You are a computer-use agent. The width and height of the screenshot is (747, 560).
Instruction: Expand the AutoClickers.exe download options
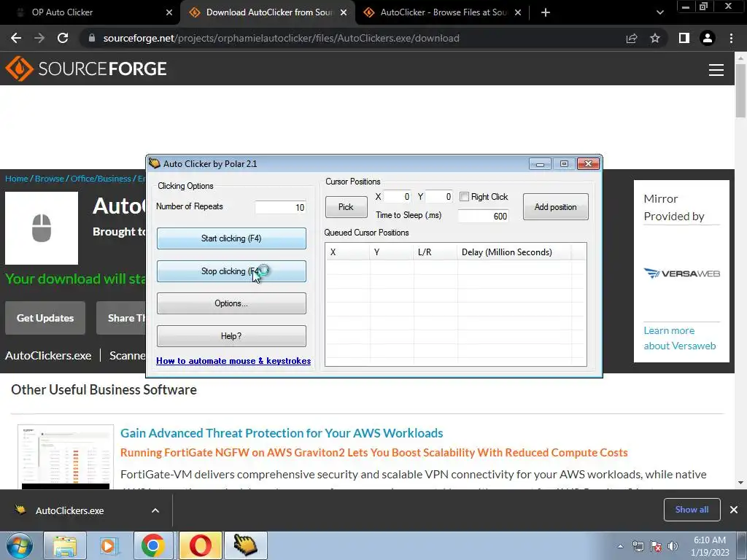tap(155, 510)
